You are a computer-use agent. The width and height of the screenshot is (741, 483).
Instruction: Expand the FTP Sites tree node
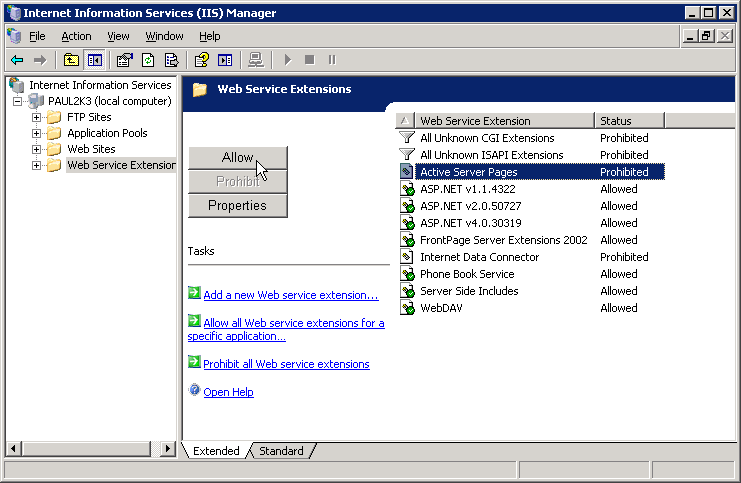tap(36, 117)
